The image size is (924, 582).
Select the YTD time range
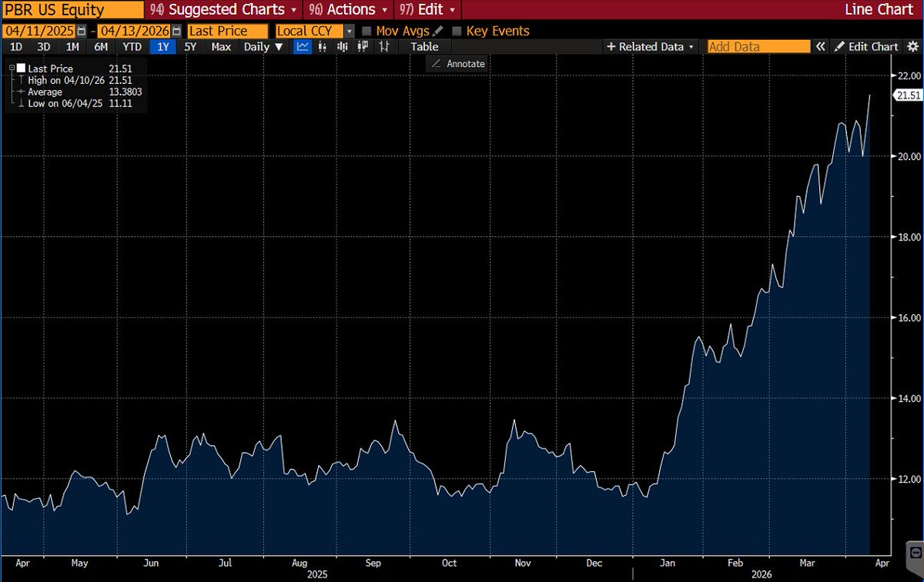point(132,46)
